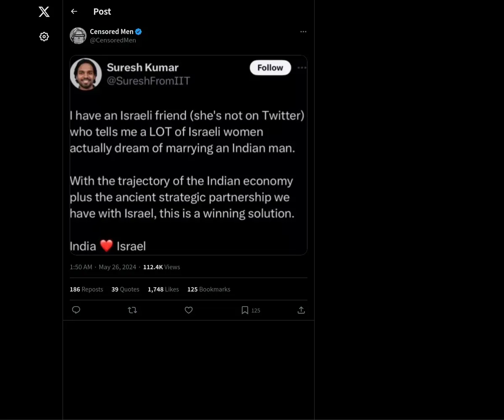
Task: Click the X logo home icon
Action: point(44,12)
